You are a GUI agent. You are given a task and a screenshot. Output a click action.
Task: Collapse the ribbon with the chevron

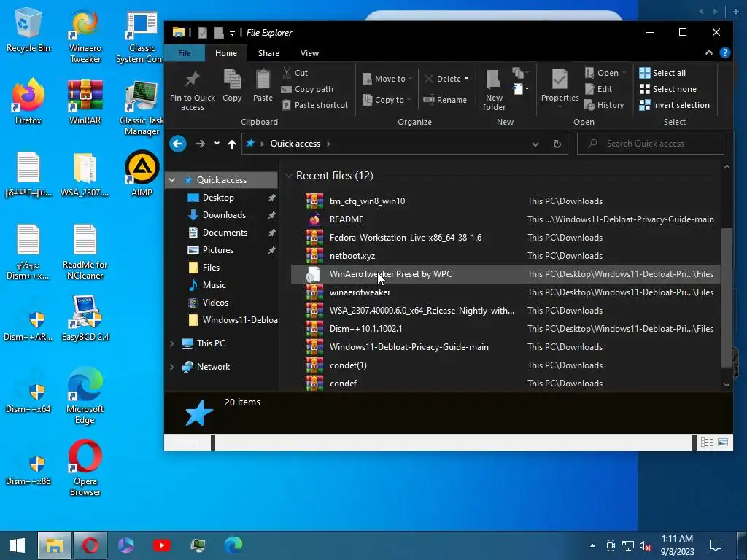tap(709, 52)
